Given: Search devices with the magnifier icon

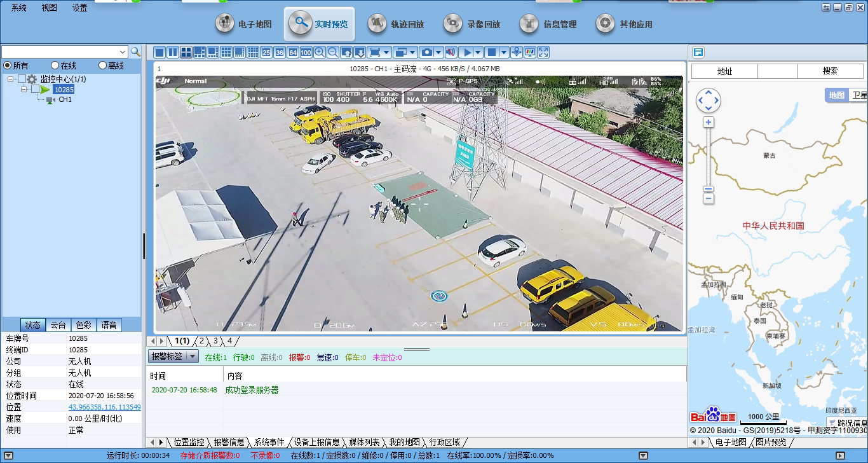Looking at the screenshot, I should click(135, 52).
